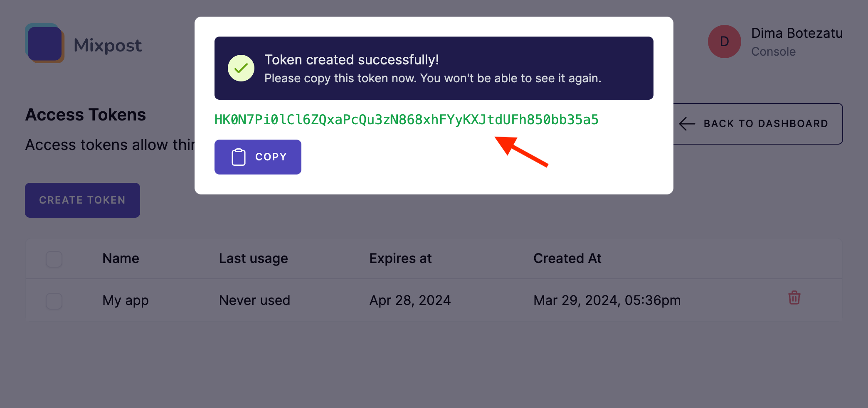
Task: Open the Dima Botezatu user menu
Action: coord(776,42)
